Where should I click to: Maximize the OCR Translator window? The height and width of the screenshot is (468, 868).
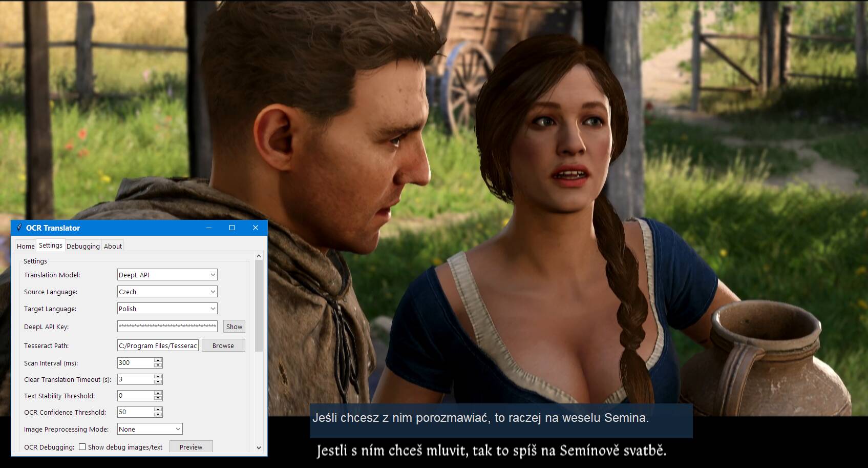tap(232, 228)
